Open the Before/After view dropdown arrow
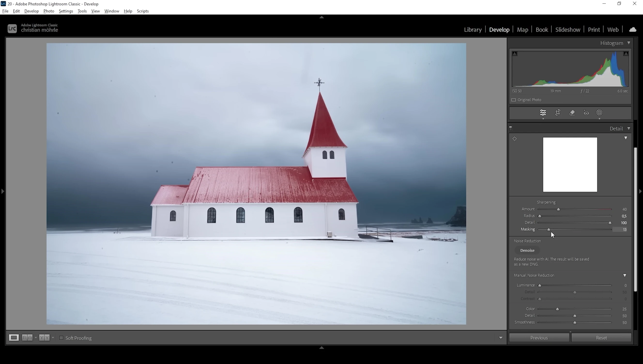 [53, 338]
